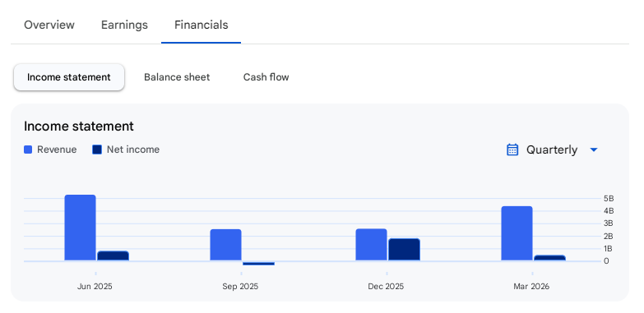Select the Income statement pill
Image resolution: width=644 pixels, height=313 pixels.
pyautogui.click(x=69, y=77)
